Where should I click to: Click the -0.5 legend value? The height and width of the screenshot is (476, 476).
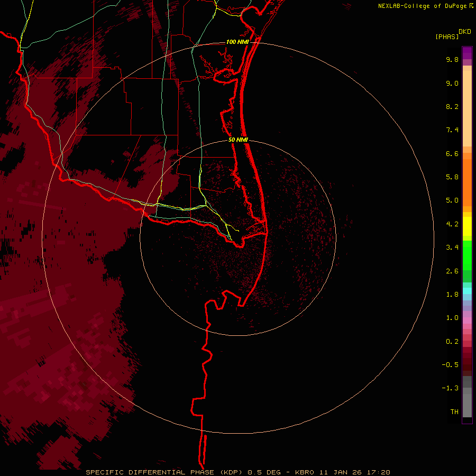coord(450,365)
